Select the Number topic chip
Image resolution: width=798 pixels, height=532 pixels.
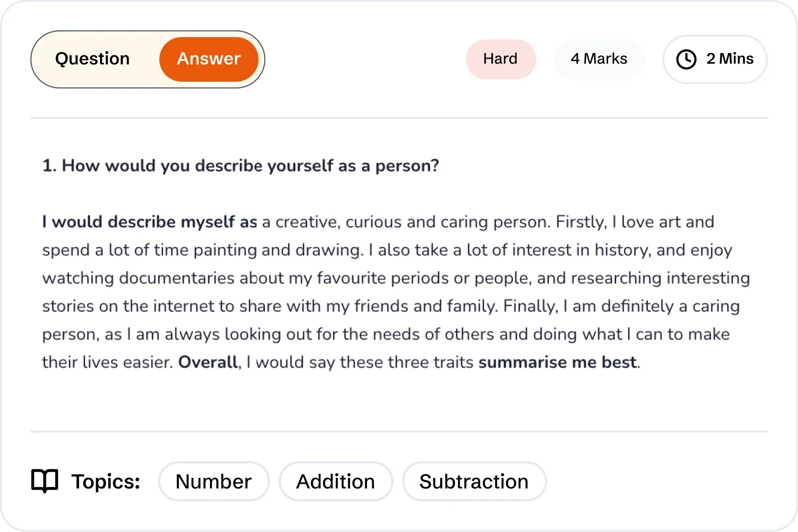213,481
